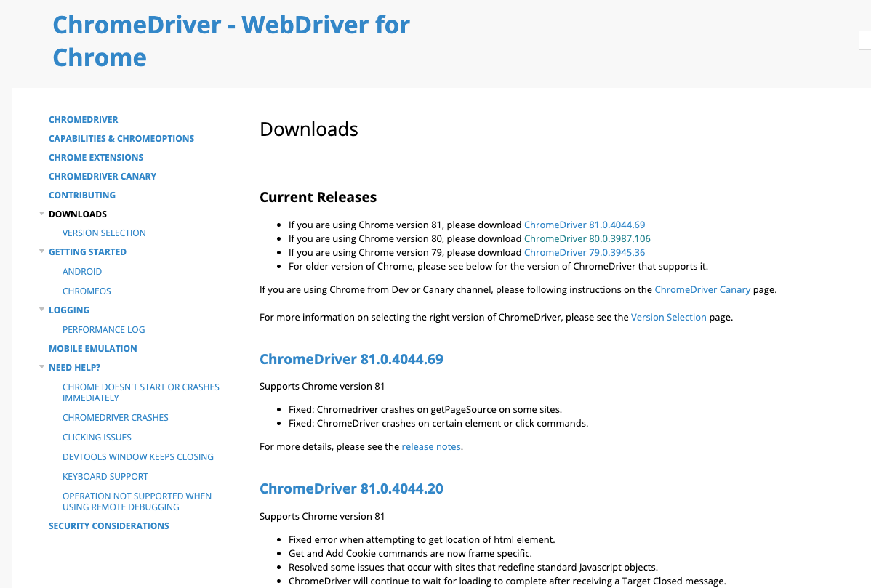Open the Contributing page
Viewport: 871px width, 588px height.
81,195
